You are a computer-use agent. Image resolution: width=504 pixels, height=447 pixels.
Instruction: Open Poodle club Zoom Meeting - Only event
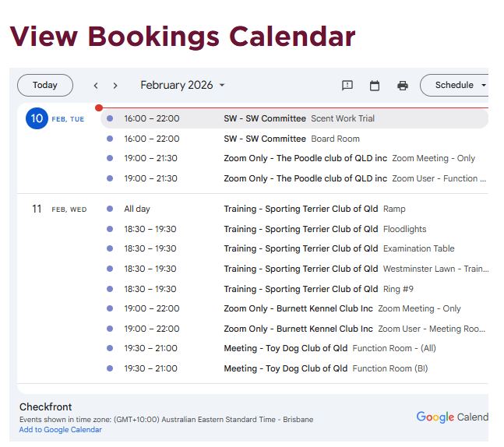pos(349,158)
